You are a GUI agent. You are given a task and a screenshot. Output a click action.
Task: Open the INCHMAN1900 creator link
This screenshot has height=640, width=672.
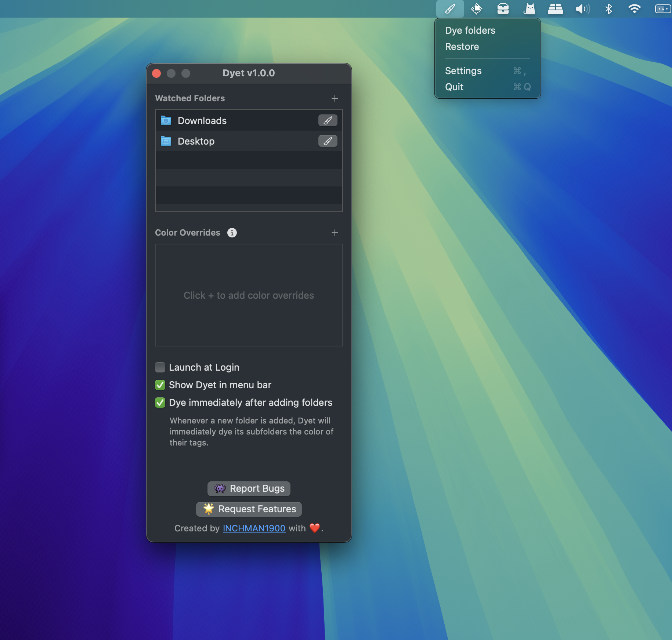click(x=254, y=528)
